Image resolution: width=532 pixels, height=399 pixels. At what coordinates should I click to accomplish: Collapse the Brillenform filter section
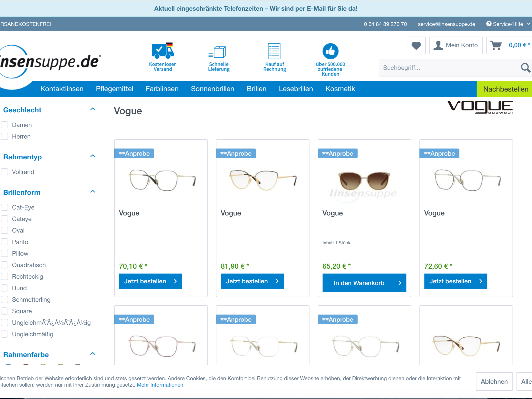pos(93,192)
